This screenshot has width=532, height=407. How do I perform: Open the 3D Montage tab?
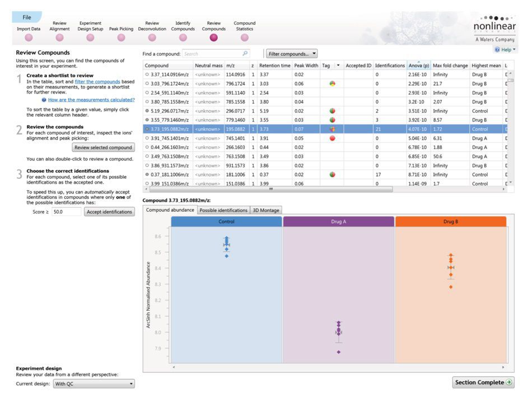267,210
